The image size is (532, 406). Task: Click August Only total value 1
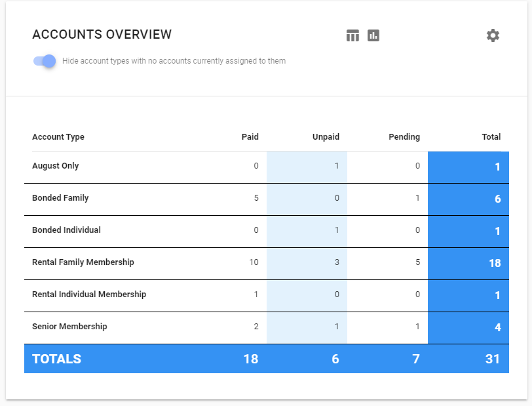[x=497, y=167]
